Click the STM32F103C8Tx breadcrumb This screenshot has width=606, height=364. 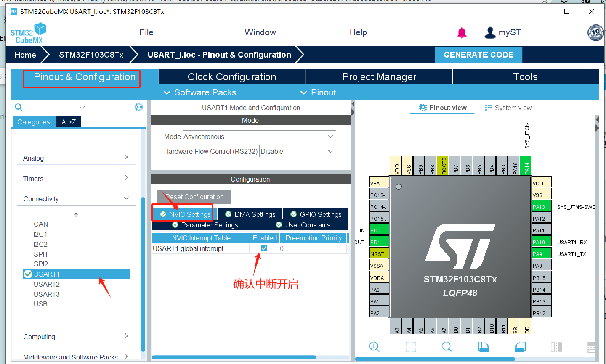(91, 55)
